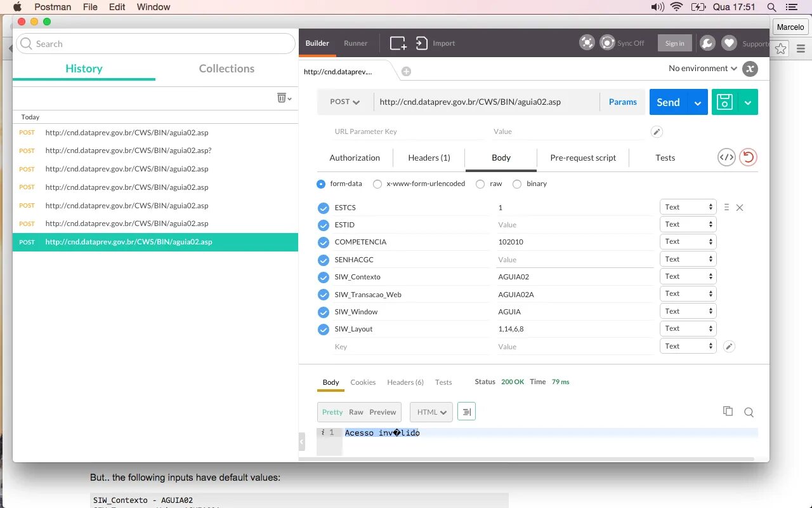Click the request URL input field
The width and height of the screenshot is (812, 508).
tap(487, 102)
